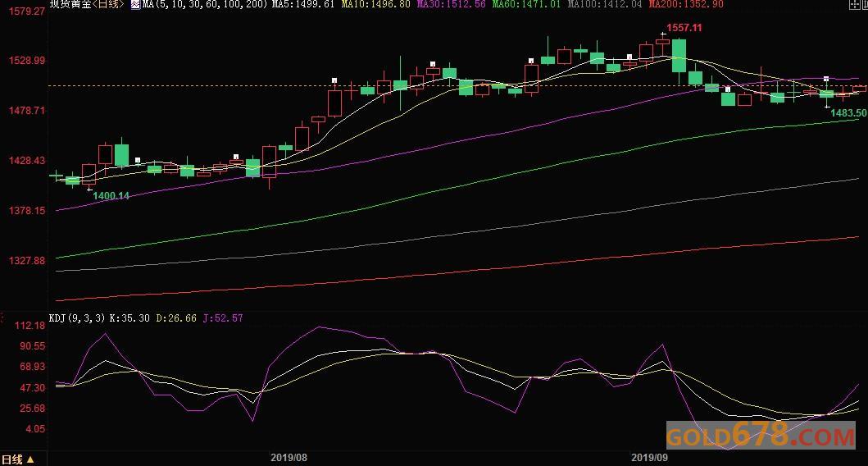Click the 25.68 KDJ axis label

coord(33,409)
